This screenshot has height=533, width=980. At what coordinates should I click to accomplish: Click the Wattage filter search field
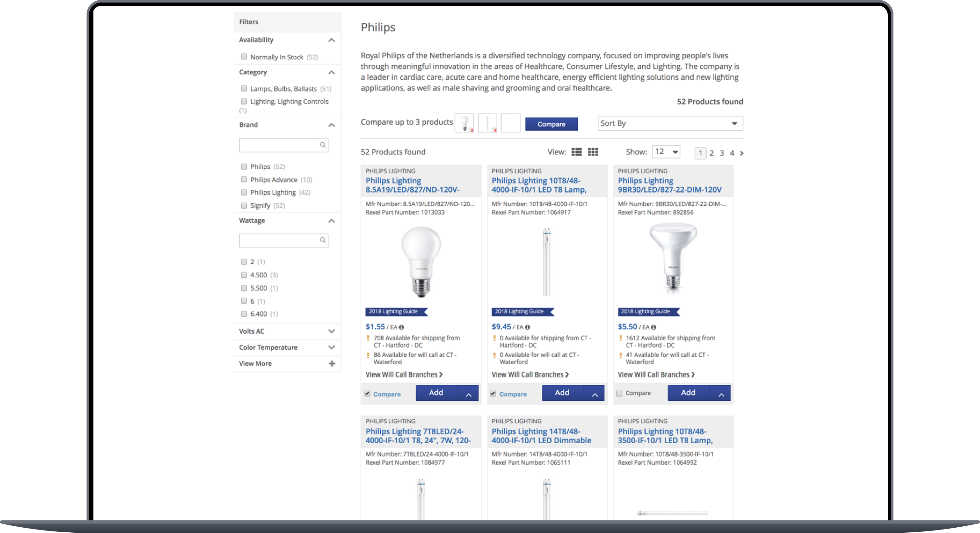(283, 240)
